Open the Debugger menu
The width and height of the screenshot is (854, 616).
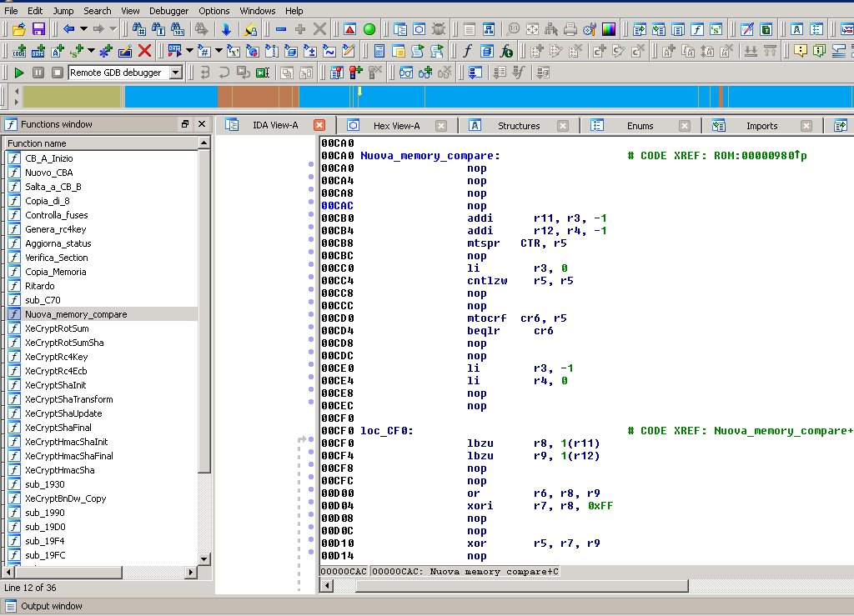click(168, 11)
